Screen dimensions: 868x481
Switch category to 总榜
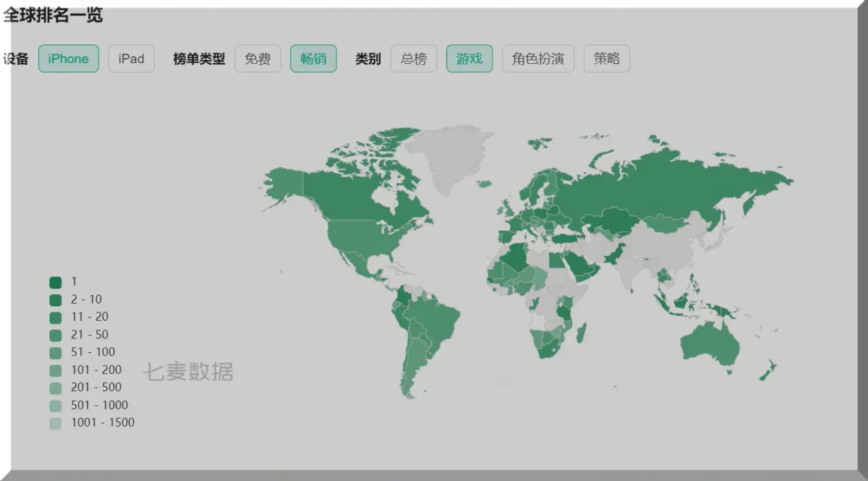(x=413, y=59)
